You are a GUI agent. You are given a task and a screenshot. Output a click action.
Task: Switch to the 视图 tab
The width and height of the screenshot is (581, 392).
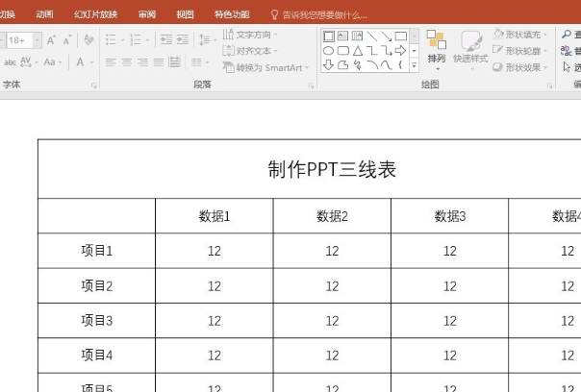tap(185, 14)
